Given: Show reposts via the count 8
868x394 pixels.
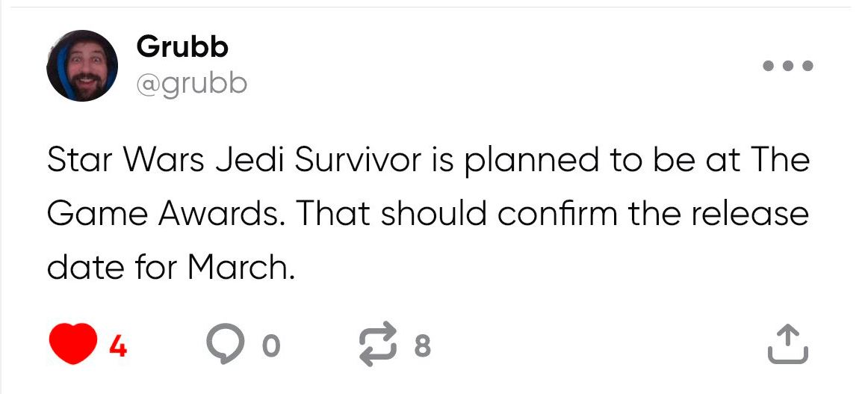Looking at the screenshot, I should click(x=422, y=347).
